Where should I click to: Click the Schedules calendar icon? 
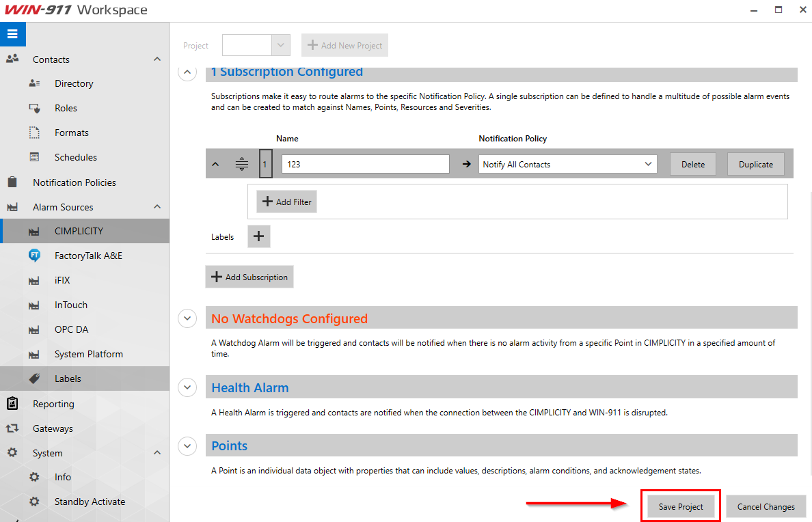[x=34, y=157]
